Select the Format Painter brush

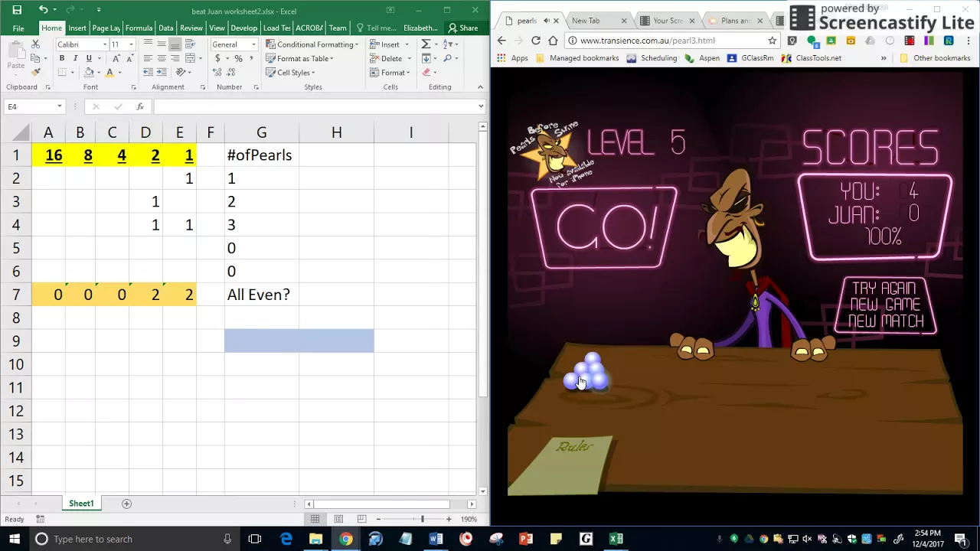(x=35, y=72)
